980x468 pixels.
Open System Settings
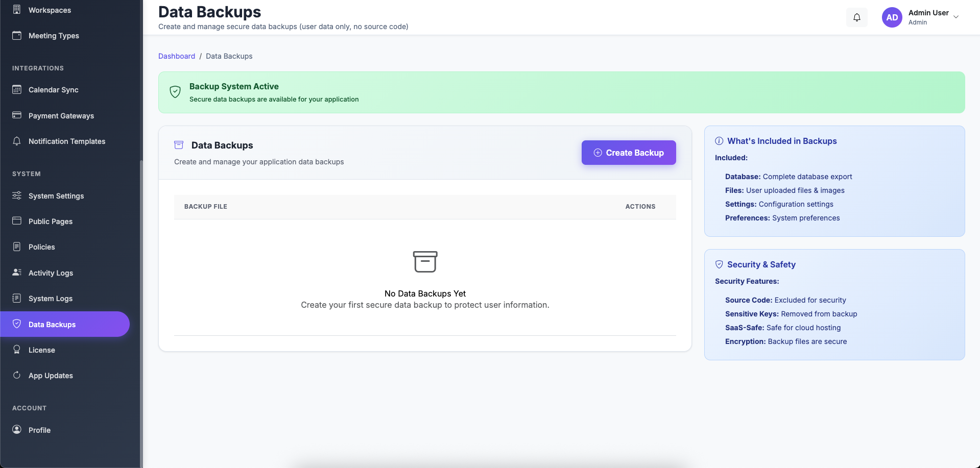[56, 196]
